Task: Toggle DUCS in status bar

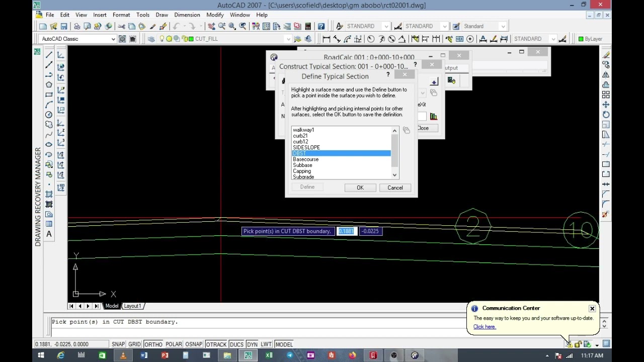Action: (x=236, y=344)
